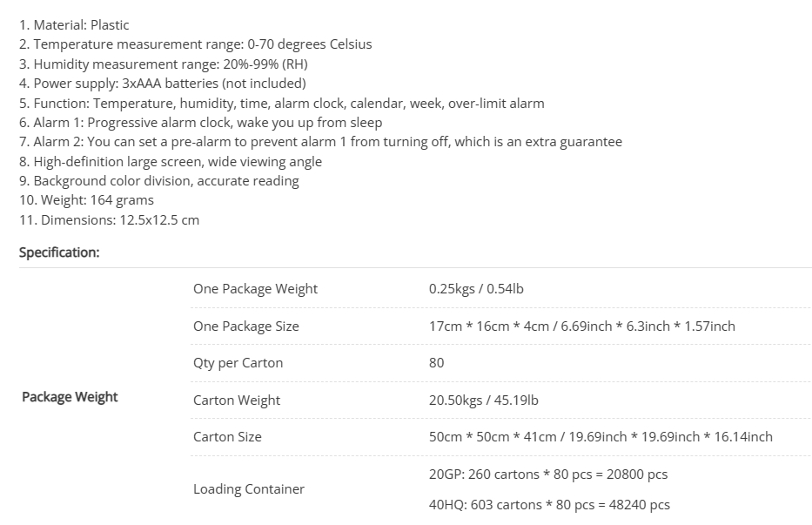This screenshot has width=812, height=525.
Task: Click the Carton Size dimensions value
Action: (601, 437)
